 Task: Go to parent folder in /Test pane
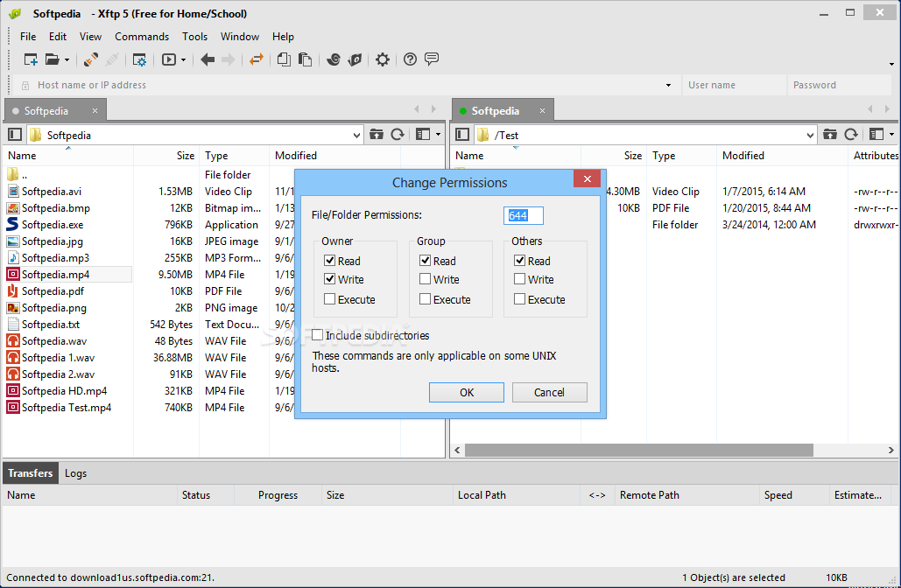(x=830, y=135)
